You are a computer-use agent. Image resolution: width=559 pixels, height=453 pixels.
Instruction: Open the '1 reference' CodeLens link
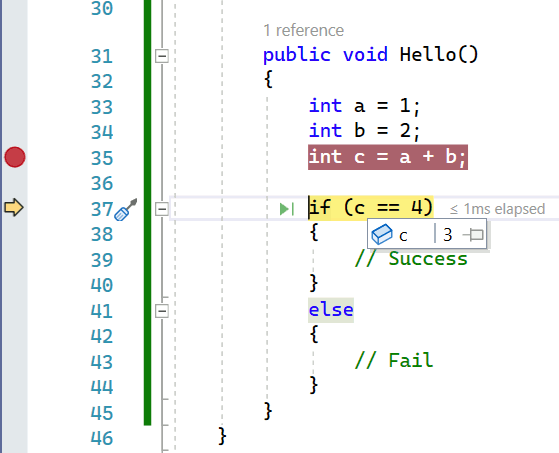(304, 31)
